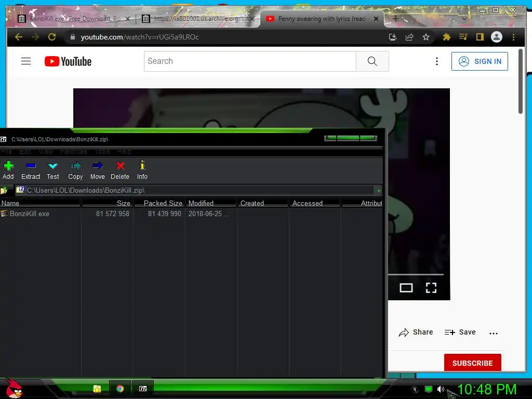The height and width of the screenshot is (399, 532).
Task: Sort by the Packed Size column header
Action: click(x=159, y=203)
